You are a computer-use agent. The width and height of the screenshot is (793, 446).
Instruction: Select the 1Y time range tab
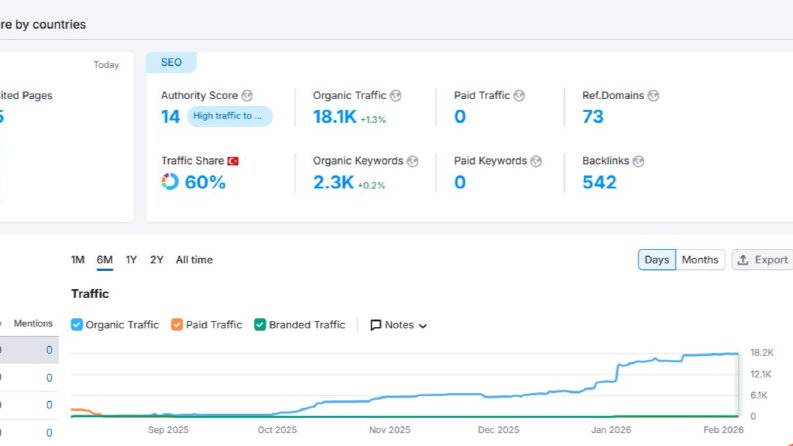[131, 260]
